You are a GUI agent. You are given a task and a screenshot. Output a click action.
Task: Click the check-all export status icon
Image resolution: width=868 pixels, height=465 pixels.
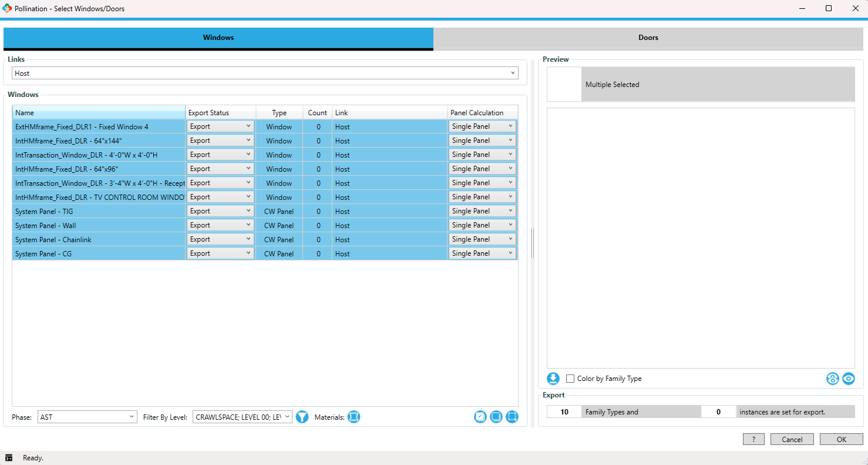(x=480, y=416)
